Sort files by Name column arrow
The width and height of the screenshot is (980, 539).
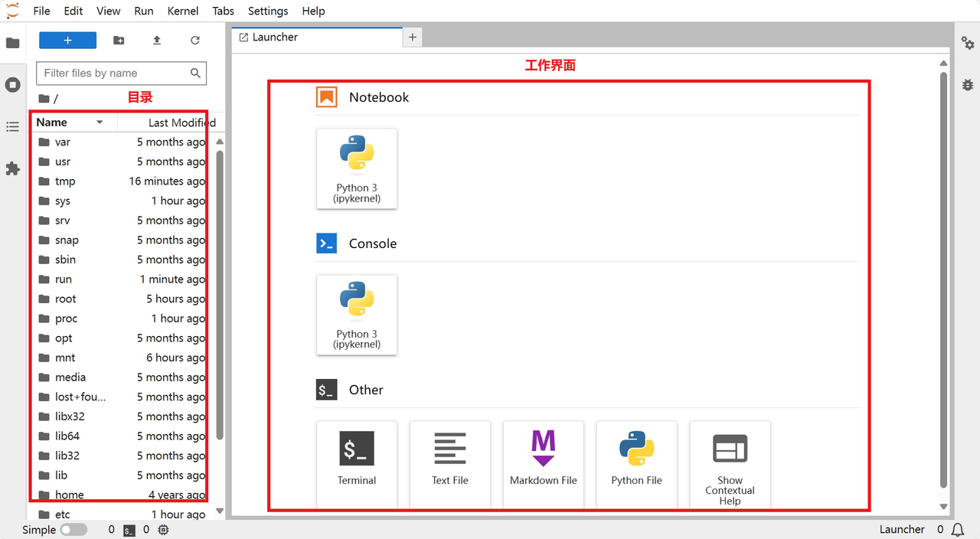click(100, 122)
